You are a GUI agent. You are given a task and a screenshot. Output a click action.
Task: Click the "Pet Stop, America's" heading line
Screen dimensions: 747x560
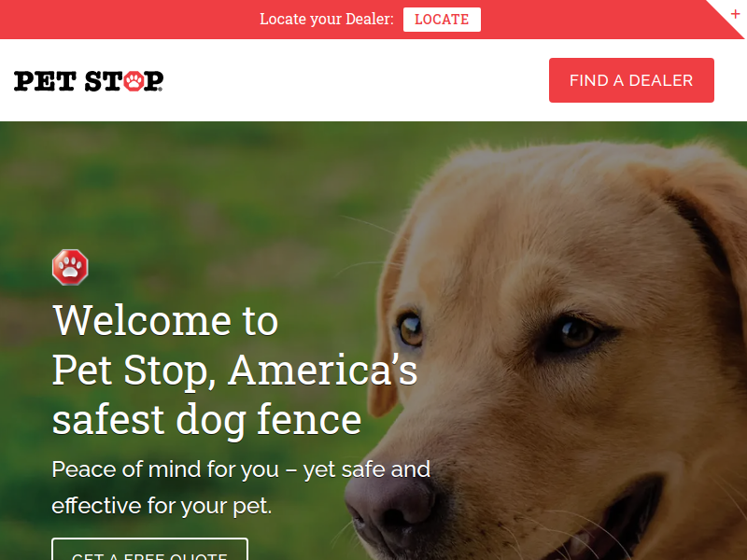pos(235,371)
